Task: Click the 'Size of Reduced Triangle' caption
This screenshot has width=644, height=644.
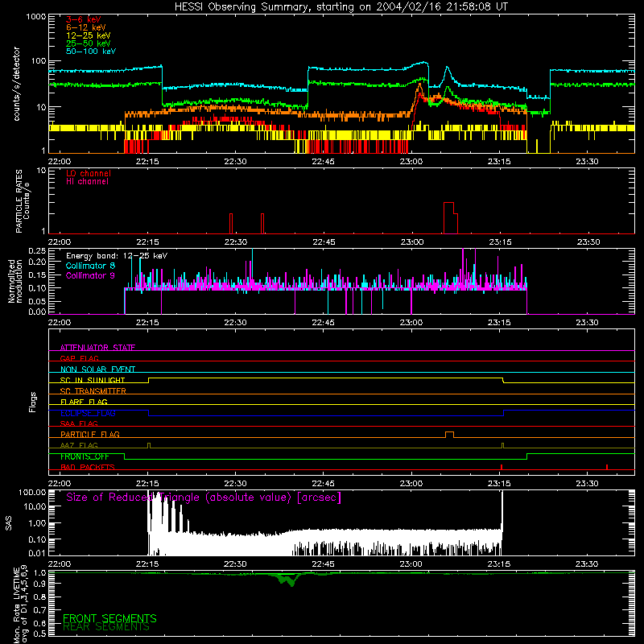Action: [204, 497]
